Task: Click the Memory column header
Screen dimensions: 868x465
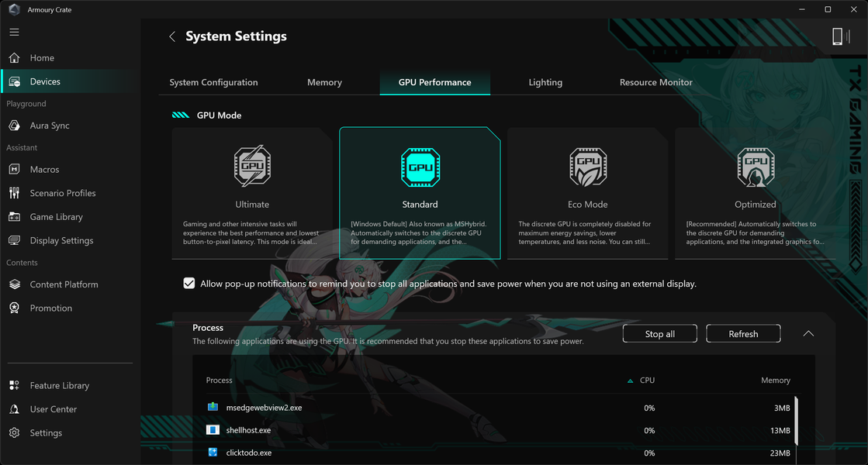Action: coord(776,381)
